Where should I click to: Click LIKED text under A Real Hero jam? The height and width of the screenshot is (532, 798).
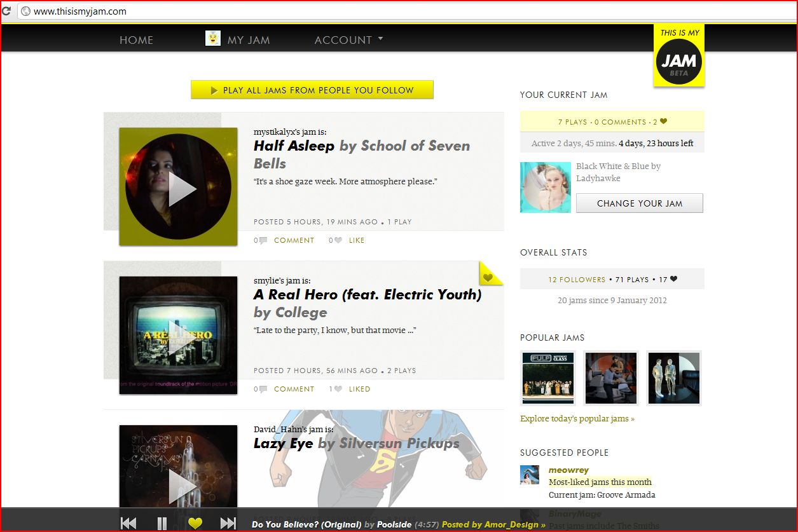pos(359,389)
